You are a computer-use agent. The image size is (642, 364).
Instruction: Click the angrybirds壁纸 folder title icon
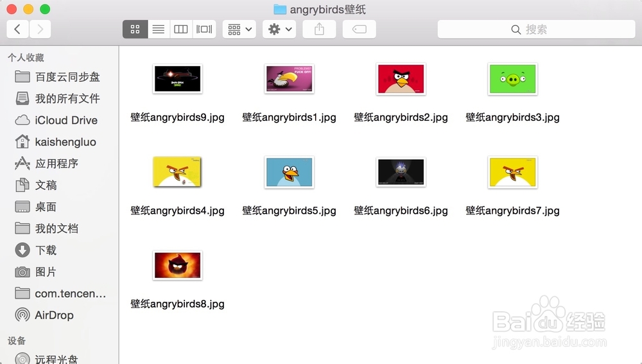point(280,9)
